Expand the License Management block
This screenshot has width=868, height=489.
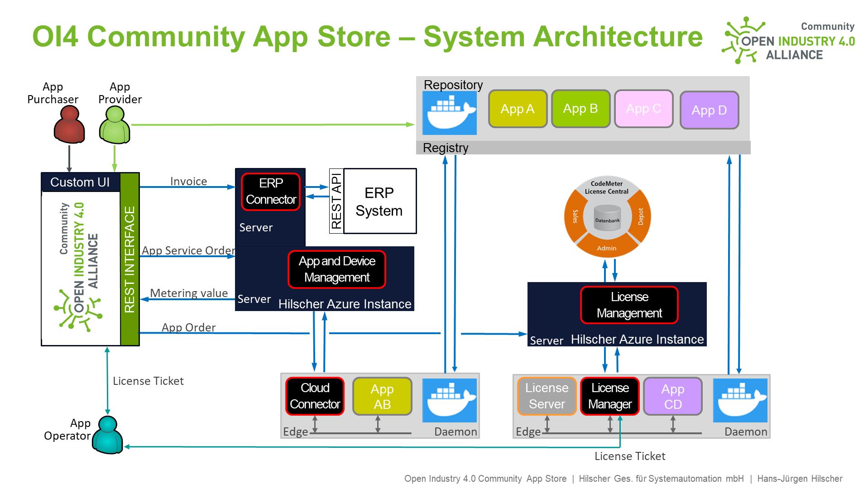[628, 304]
